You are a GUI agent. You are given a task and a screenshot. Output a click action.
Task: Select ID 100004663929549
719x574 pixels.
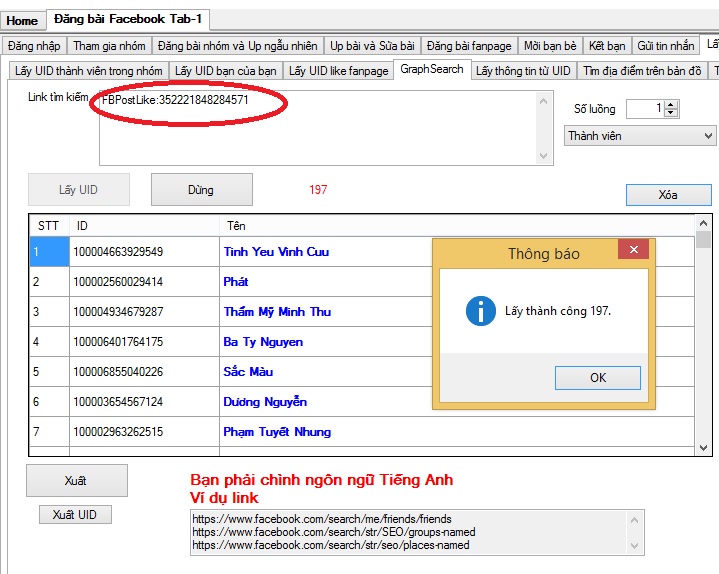click(x=118, y=252)
